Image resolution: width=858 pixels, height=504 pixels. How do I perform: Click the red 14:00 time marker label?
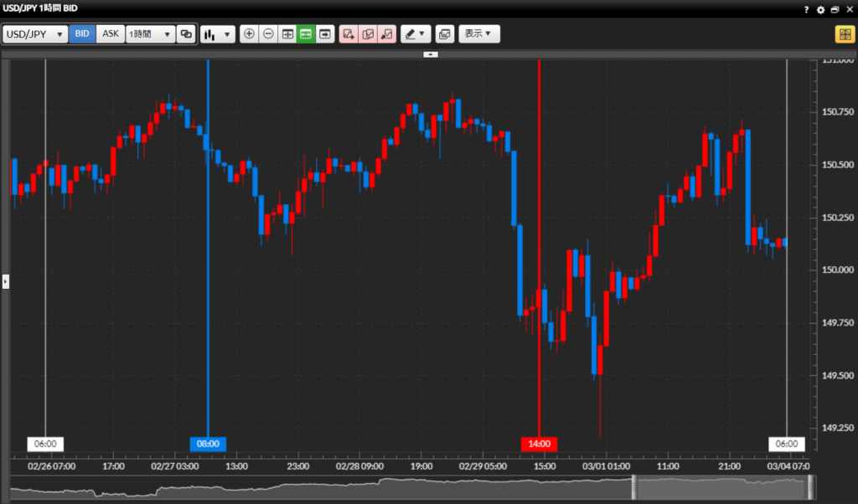[539, 444]
